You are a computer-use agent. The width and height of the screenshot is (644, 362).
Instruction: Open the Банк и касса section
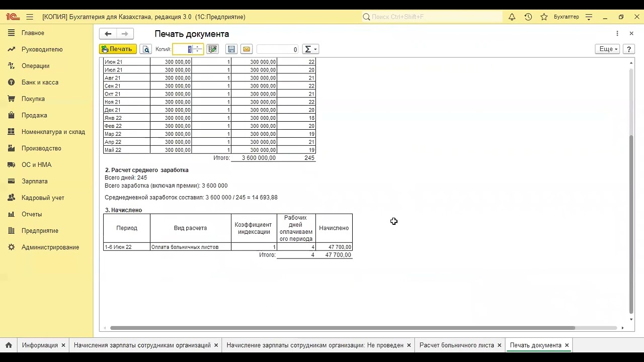point(40,82)
